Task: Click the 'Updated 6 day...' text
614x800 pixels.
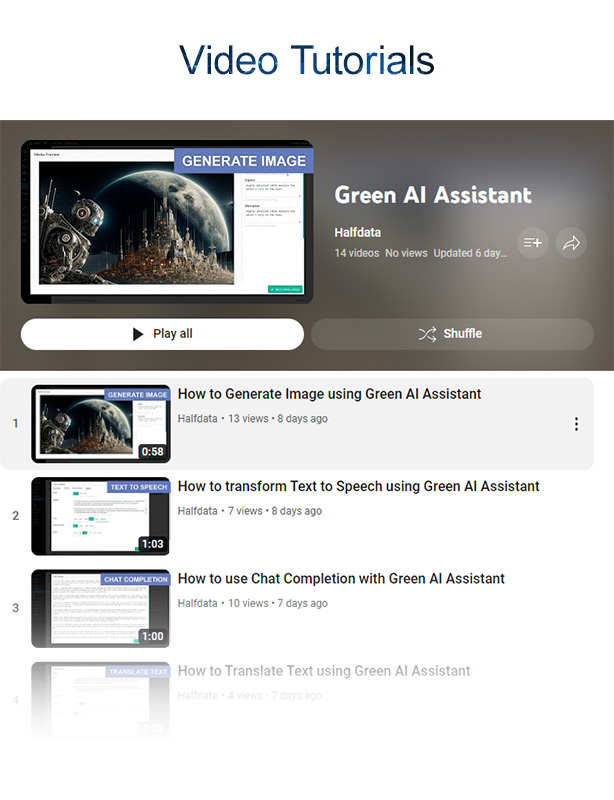Action: pyautogui.click(x=470, y=253)
